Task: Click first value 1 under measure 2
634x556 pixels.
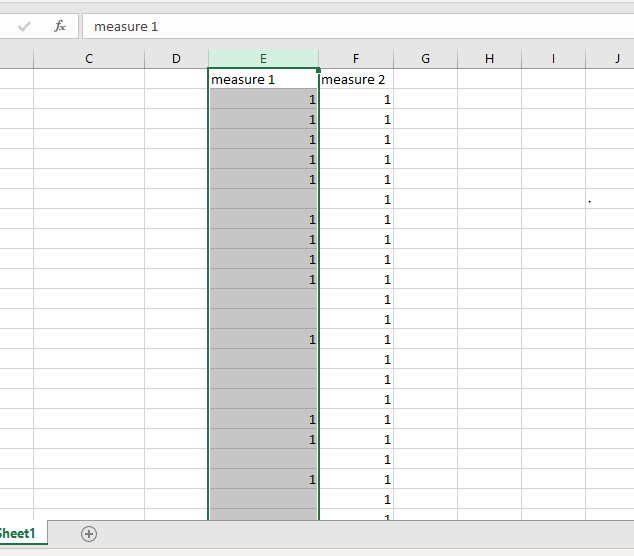Action: pos(356,99)
